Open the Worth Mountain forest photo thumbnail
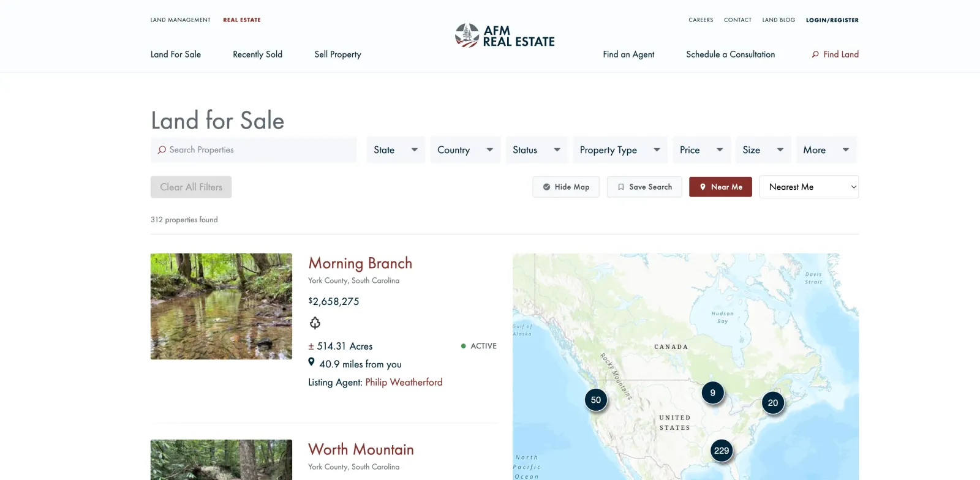 pyautogui.click(x=221, y=460)
